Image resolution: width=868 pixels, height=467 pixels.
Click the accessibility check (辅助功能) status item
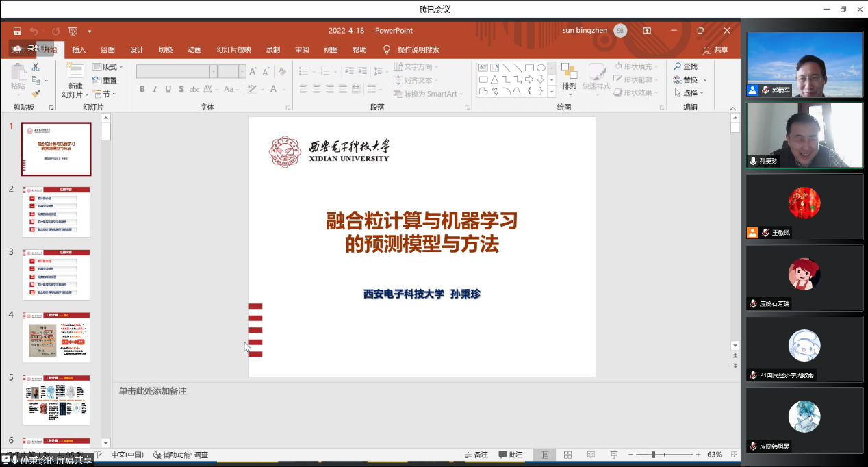pyautogui.click(x=181, y=455)
